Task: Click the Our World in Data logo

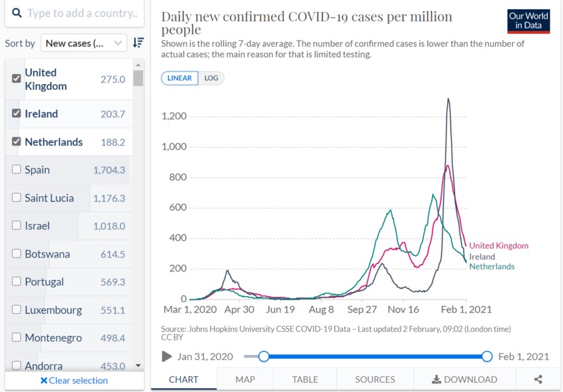Action: (x=528, y=21)
